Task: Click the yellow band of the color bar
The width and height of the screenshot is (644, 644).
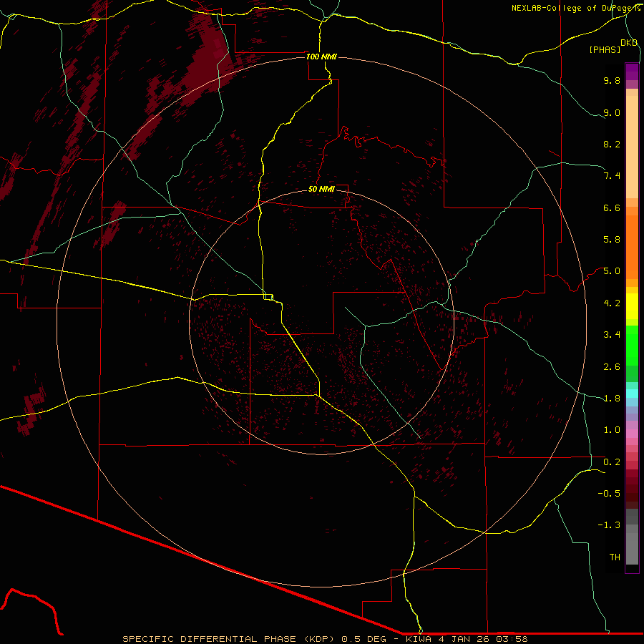Action: pos(632,306)
